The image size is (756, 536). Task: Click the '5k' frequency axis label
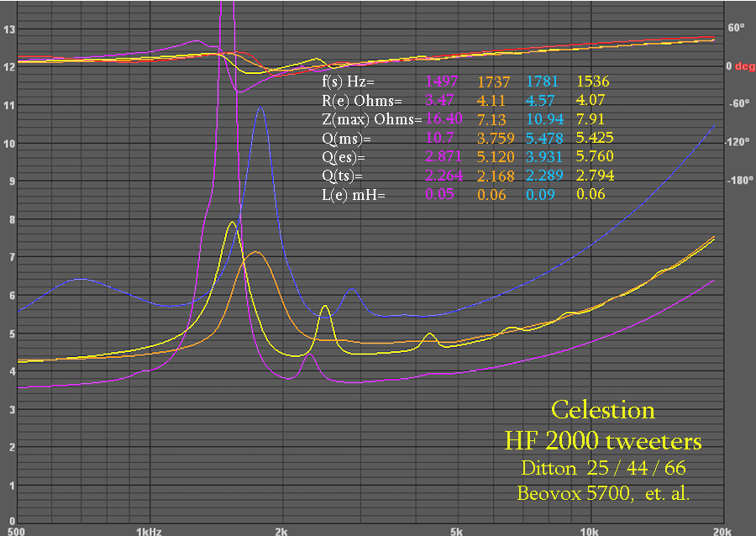pyautogui.click(x=457, y=531)
